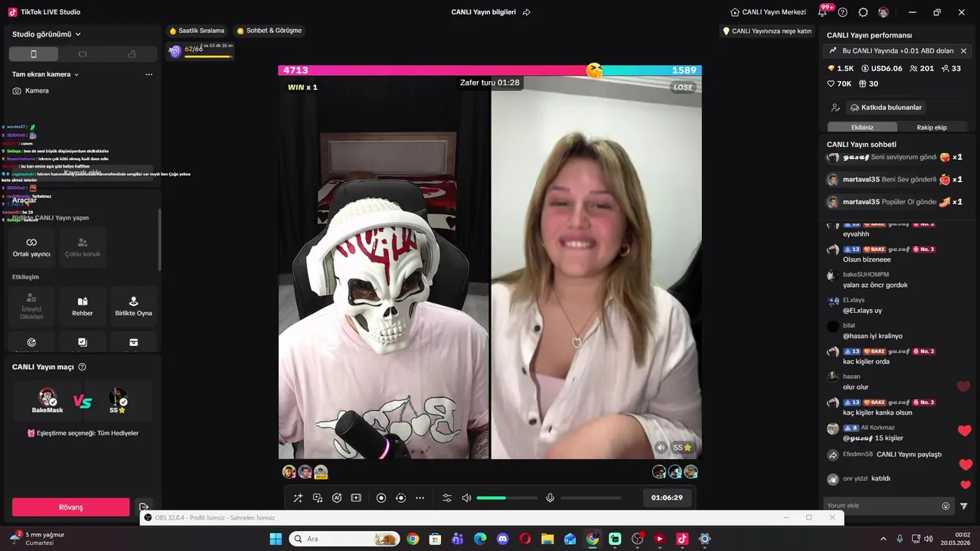This screenshot has height=551, width=980.
Task: Open TikTok LIVE Studio taskbar icon
Action: [682, 539]
